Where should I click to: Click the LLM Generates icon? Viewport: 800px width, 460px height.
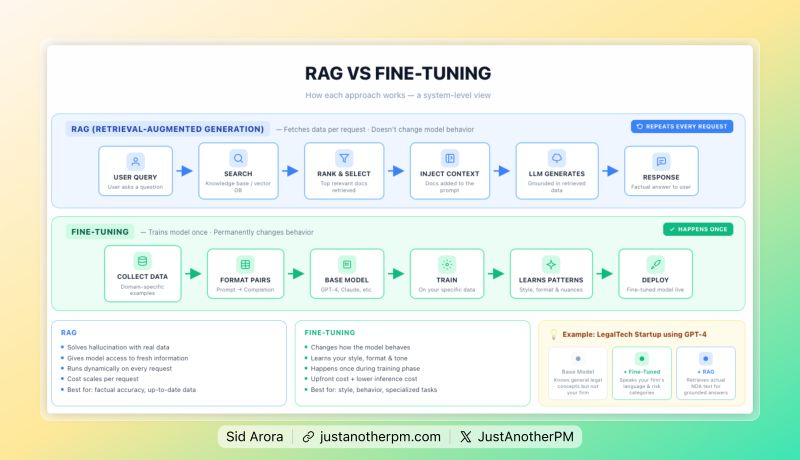557,158
